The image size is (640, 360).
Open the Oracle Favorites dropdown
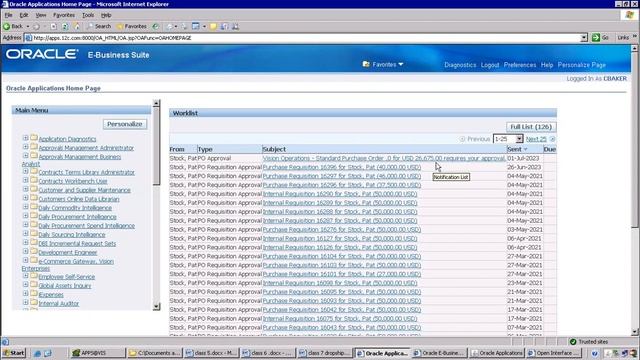[x=383, y=64]
